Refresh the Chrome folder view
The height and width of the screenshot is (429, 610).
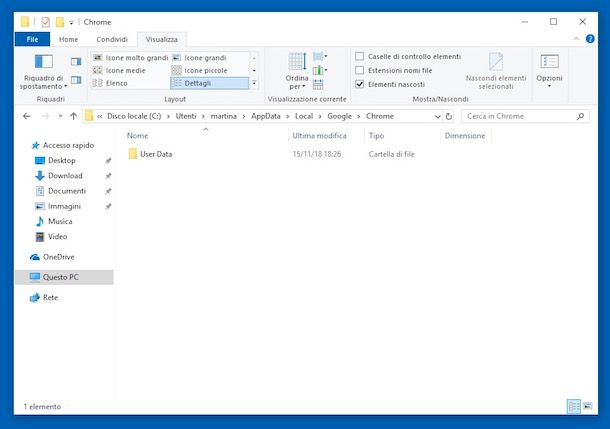pos(449,116)
